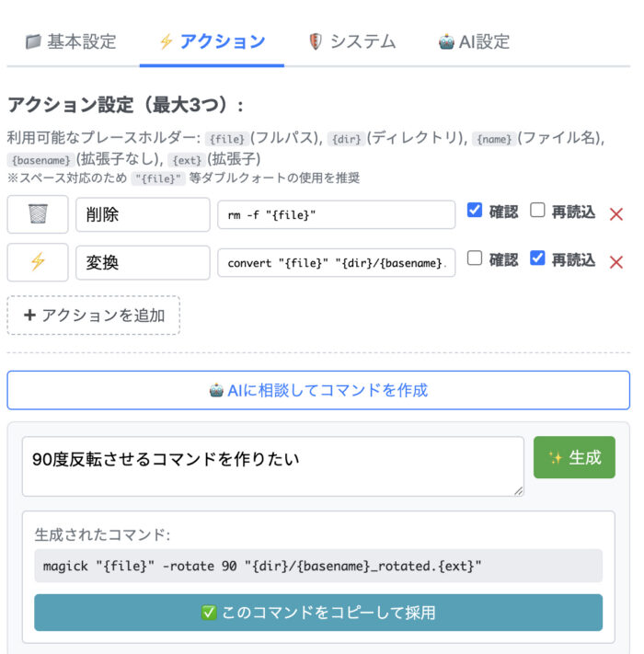Click the folder icon in the 基本設定 tab
The image size is (644, 654).
pyautogui.click(x=33, y=41)
